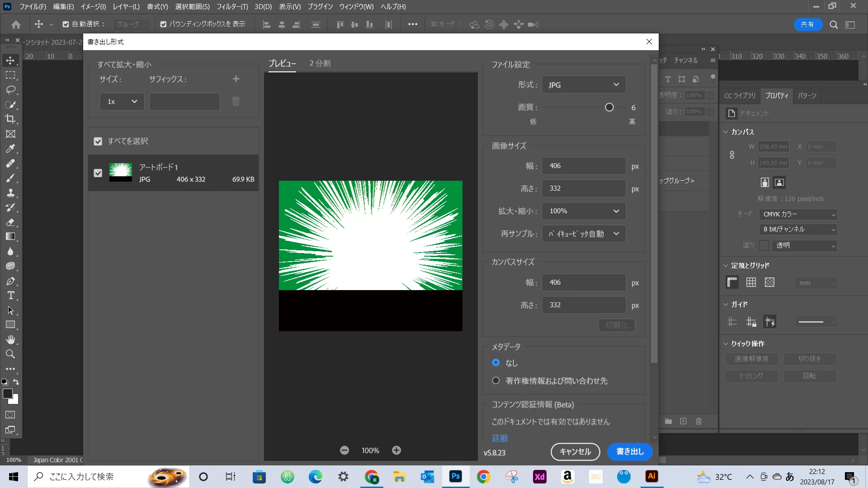Select the Crop tool

10,119
